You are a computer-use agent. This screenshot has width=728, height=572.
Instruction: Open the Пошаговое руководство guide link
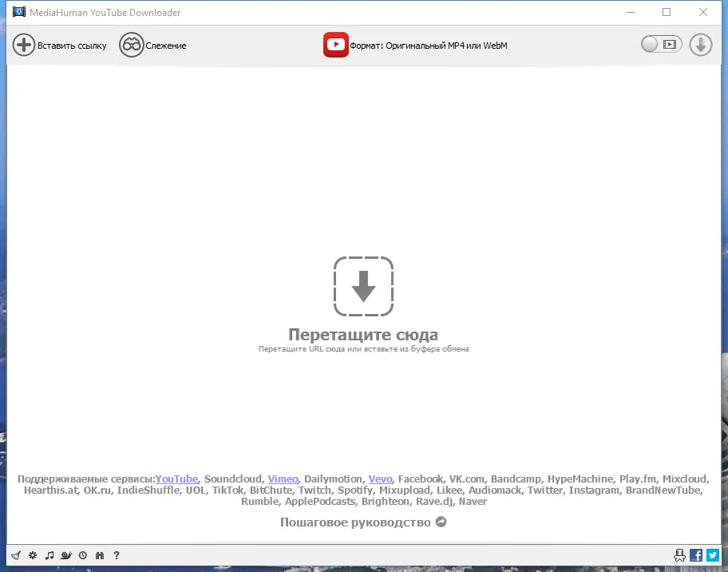363,522
